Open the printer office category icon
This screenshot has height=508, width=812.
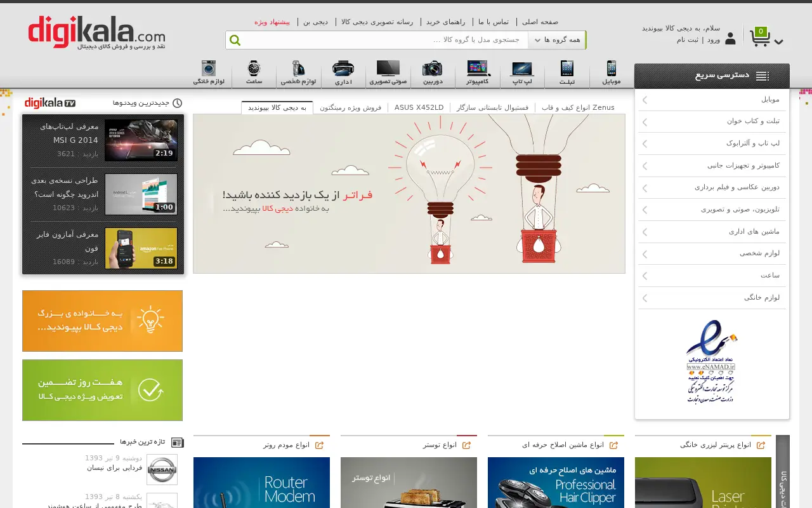coord(343,69)
